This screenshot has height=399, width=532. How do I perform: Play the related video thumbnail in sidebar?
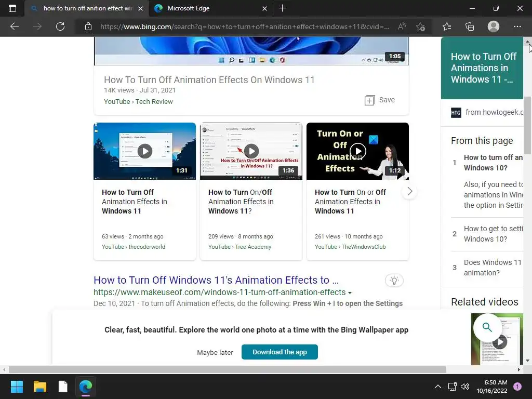pyautogui.click(x=500, y=342)
